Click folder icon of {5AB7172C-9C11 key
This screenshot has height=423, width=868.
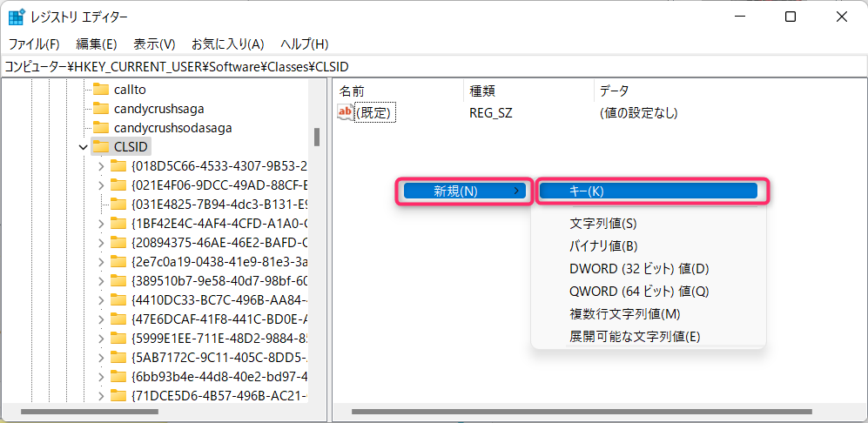118,357
